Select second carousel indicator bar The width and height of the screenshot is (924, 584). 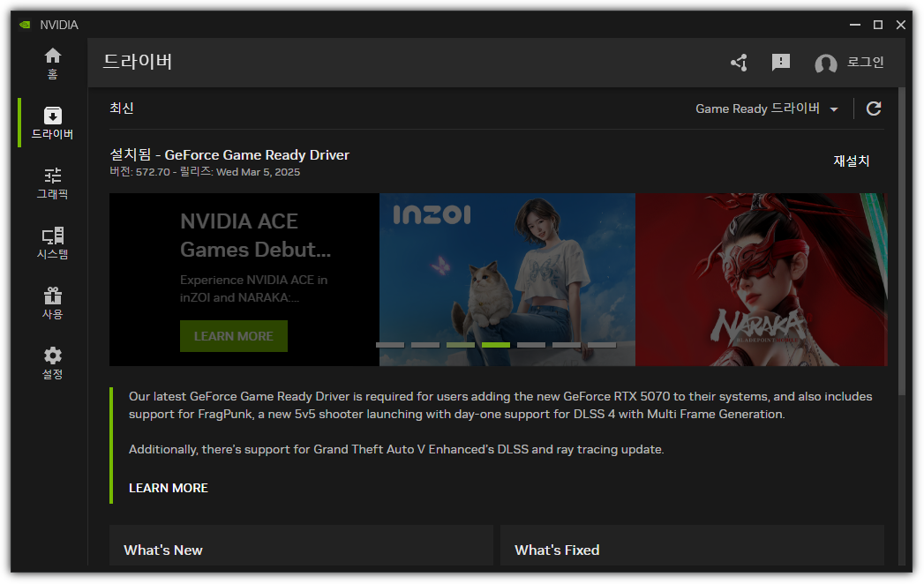pyautogui.click(x=425, y=345)
